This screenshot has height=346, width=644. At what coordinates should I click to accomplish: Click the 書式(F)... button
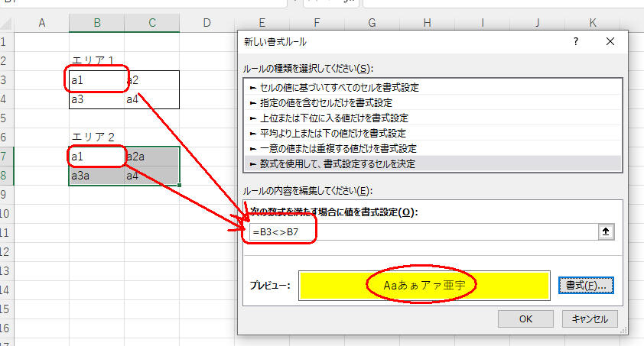tap(585, 285)
